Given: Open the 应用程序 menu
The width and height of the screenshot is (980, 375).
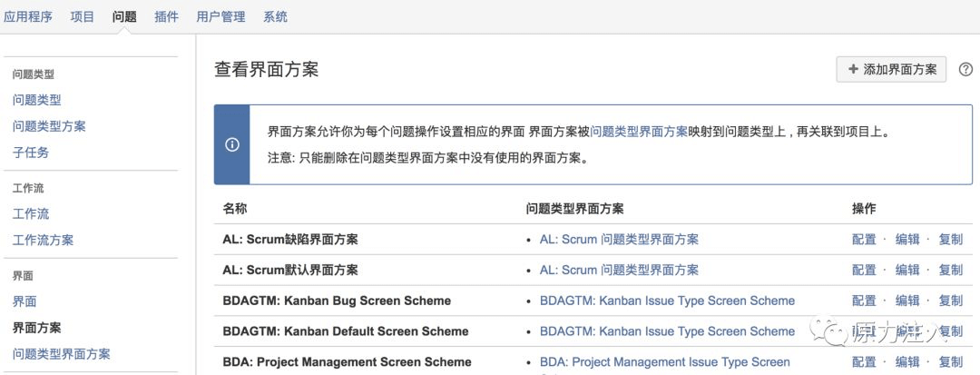Looking at the screenshot, I should (x=27, y=17).
